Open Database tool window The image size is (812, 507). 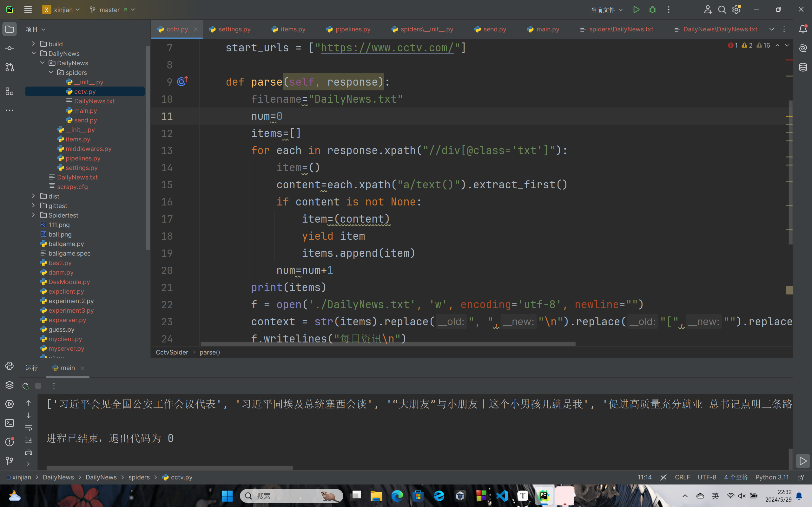[x=802, y=68]
